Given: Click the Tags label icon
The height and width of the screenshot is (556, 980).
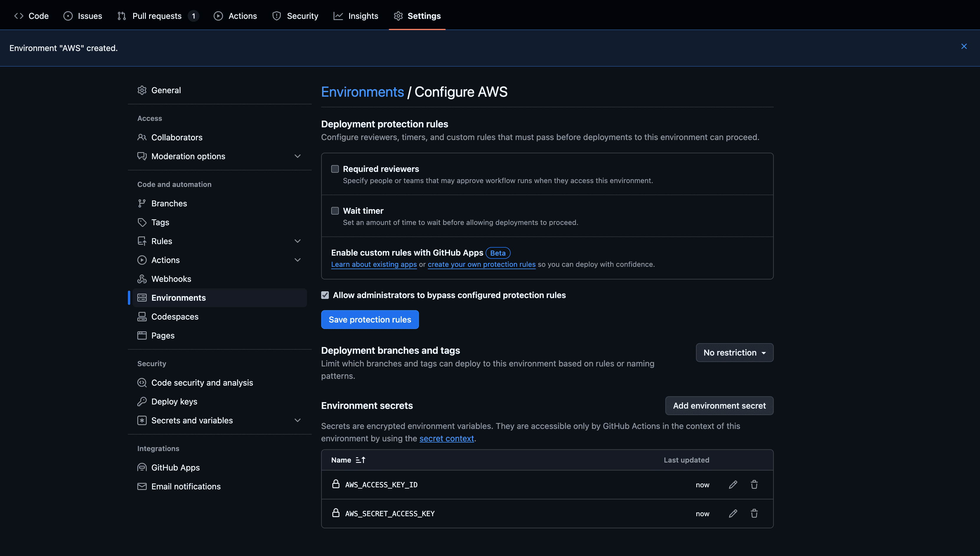Looking at the screenshot, I should coord(142,222).
